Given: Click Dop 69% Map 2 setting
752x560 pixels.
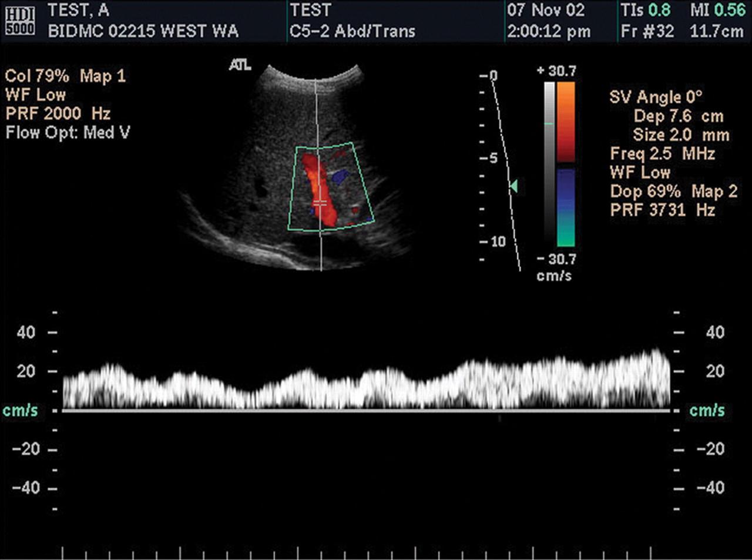Looking at the screenshot, I should tap(673, 192).
